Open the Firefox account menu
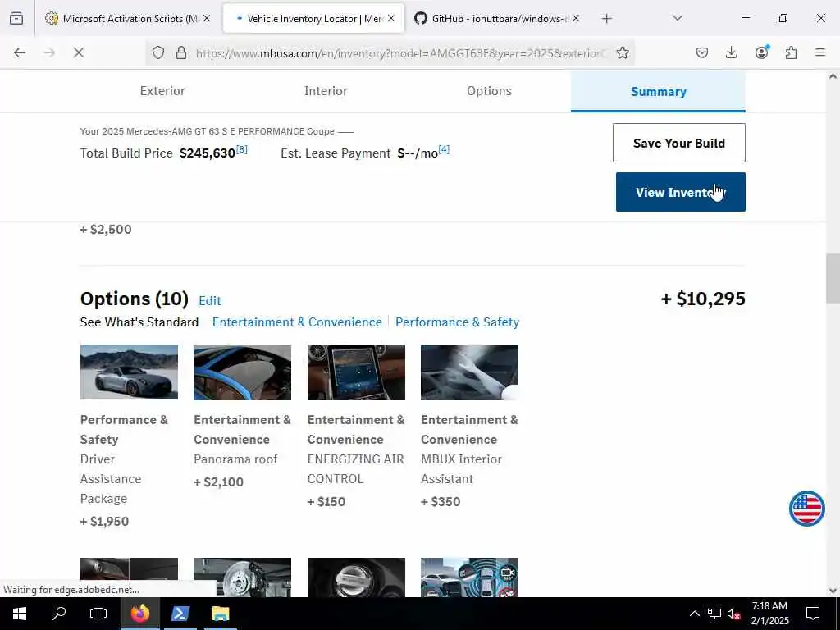The height and width of the screenshot is (630, 840). [x=762, y=52]
